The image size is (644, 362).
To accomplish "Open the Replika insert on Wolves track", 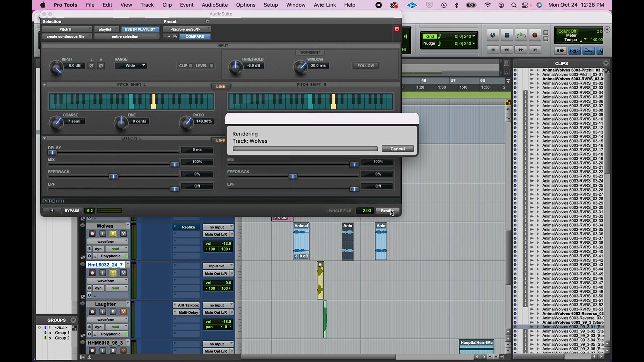I will [188, 227].
